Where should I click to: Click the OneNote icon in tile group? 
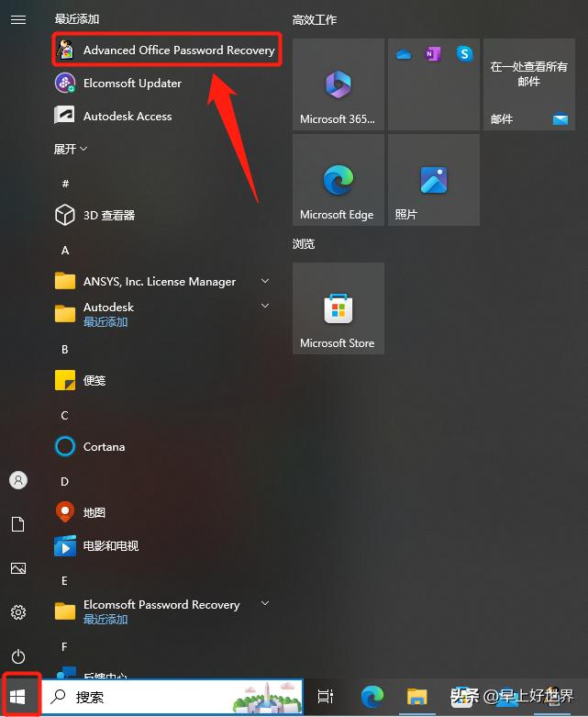pyautogui.click(x=433, y=54)
